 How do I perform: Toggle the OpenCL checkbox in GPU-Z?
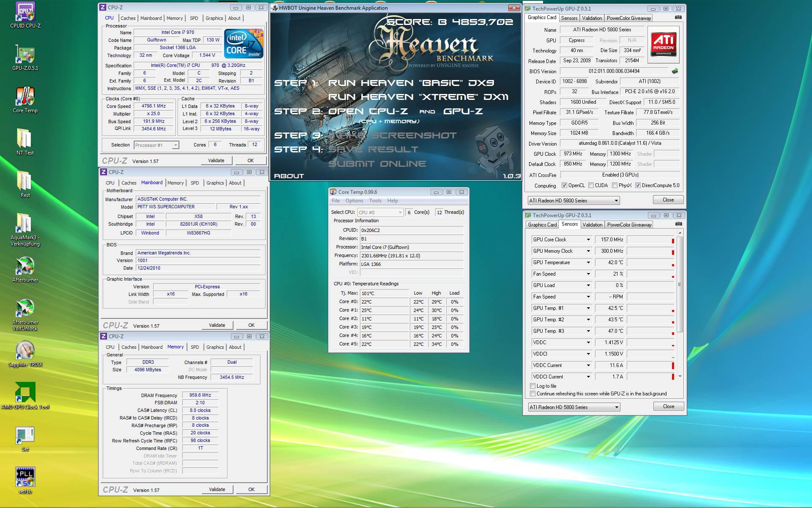(x=564, y=185)
